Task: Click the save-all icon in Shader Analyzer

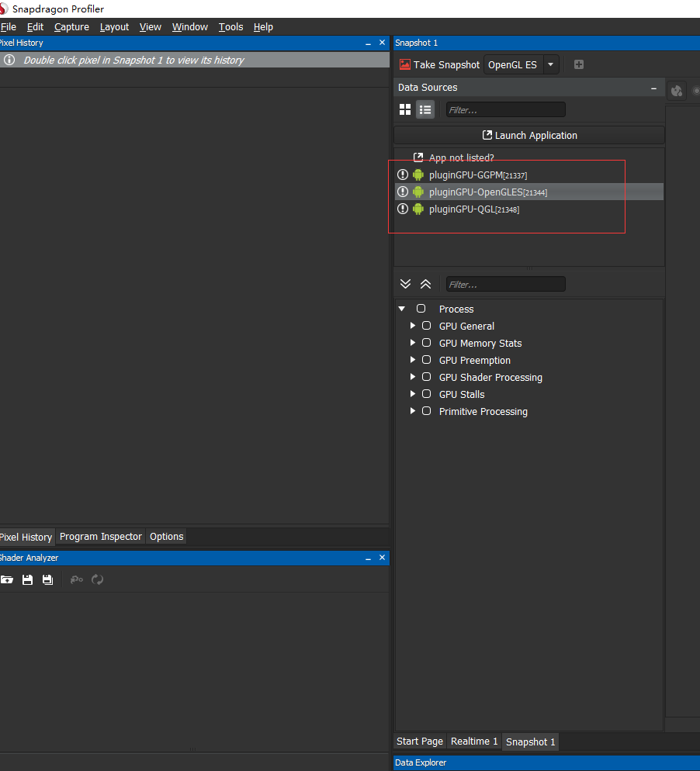Action: (47, 579)
